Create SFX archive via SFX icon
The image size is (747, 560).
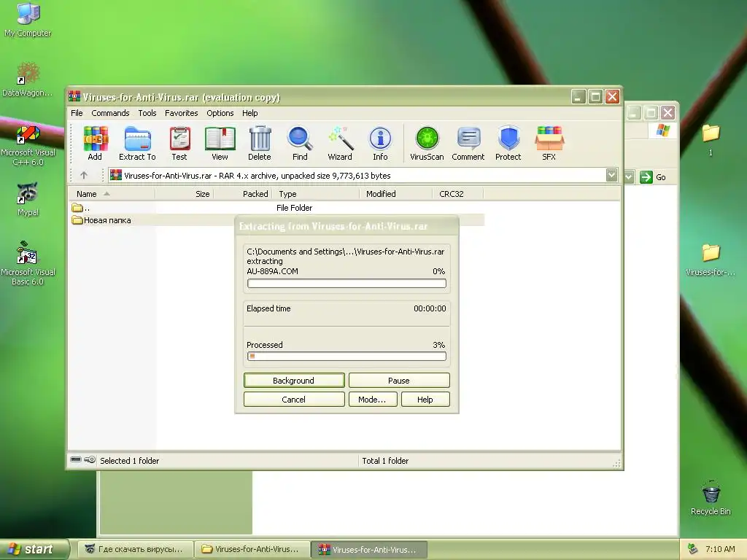[x=549, y=143]
